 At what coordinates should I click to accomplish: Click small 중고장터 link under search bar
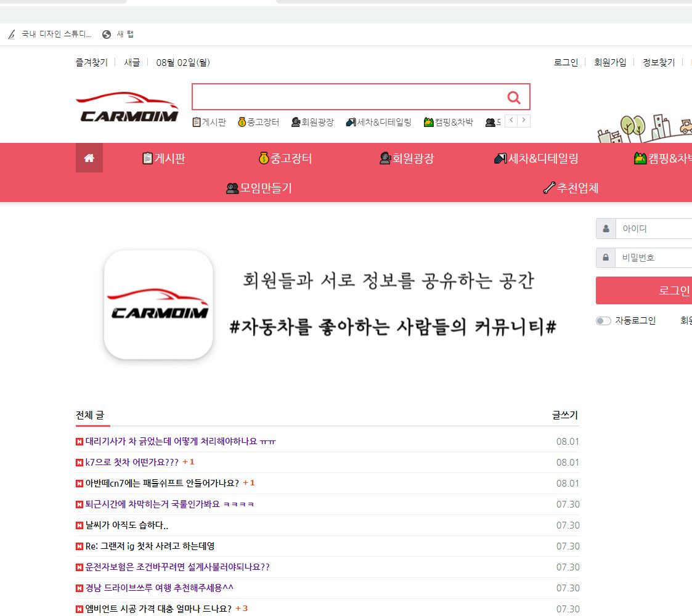259,122
